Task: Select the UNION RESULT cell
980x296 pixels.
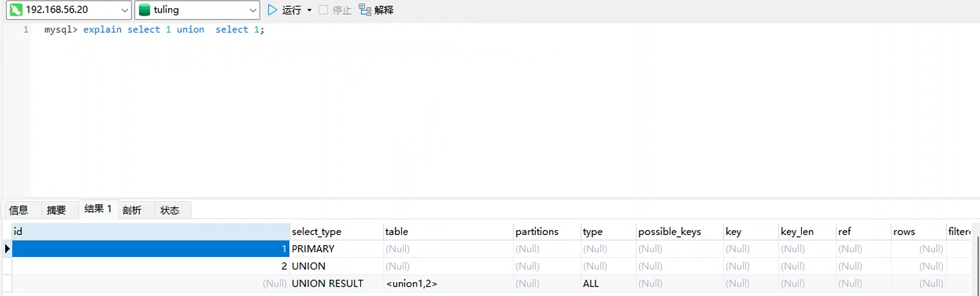Action: pos(328,283)
